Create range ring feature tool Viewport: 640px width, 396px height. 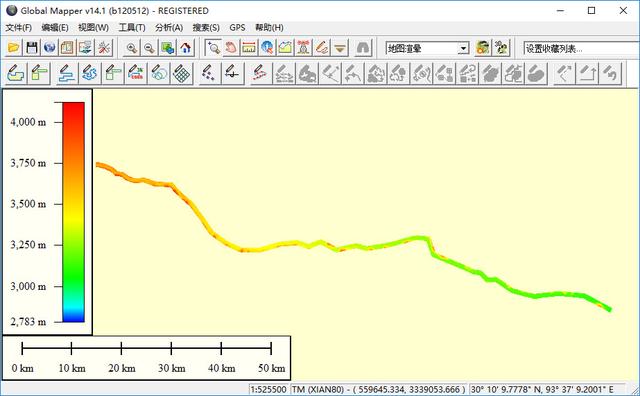tap(159, 73)
